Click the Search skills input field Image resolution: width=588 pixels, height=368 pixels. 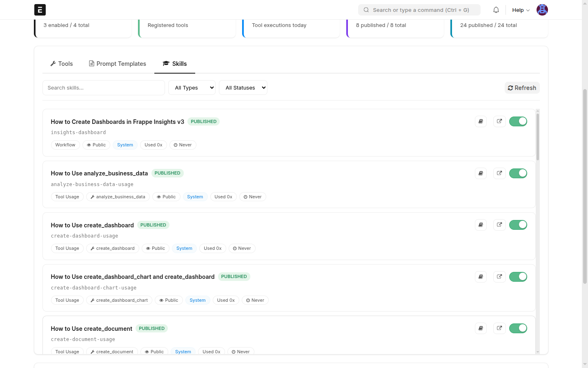pyautogui.click(x=104, y=88)
